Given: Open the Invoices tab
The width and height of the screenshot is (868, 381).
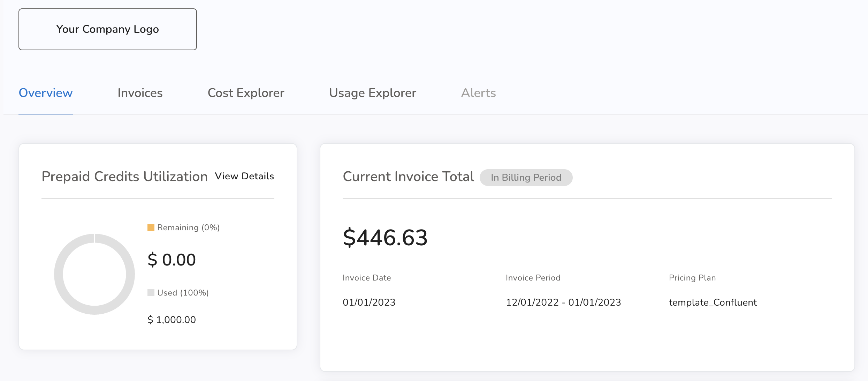Looking at the screenshot, I should click(x=140, y=93).
